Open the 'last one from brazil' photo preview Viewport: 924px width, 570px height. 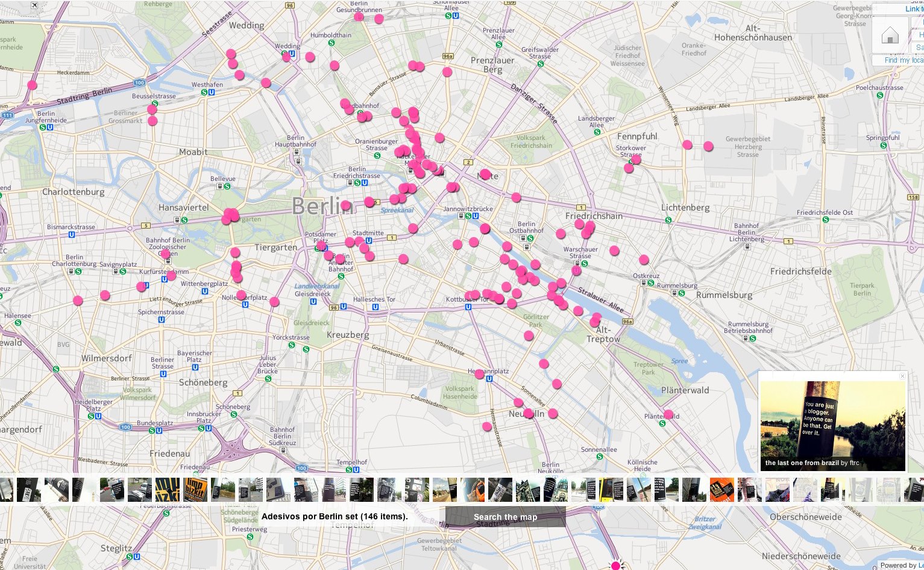click(832, 421)
